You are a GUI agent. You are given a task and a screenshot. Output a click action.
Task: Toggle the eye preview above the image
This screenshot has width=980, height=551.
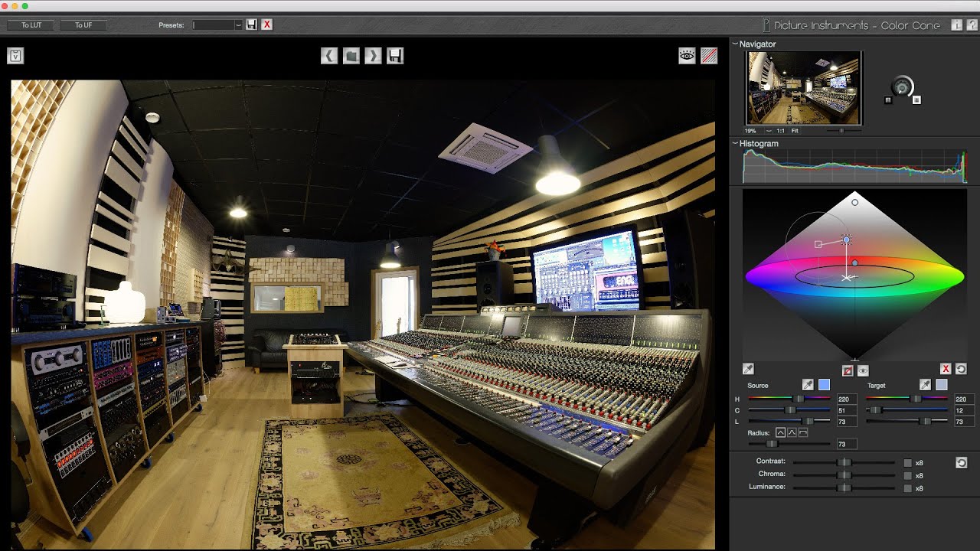pos(687,56)
